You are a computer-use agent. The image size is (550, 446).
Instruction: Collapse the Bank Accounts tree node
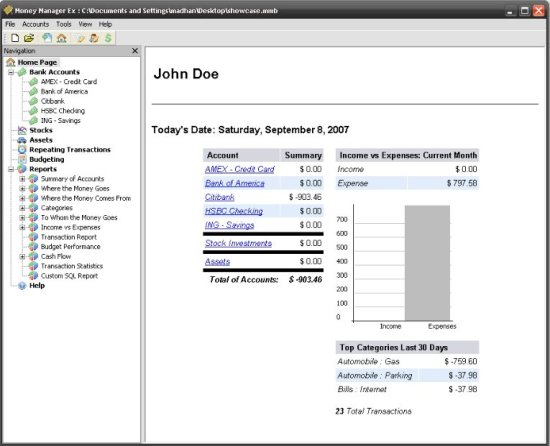click(11, 72)
